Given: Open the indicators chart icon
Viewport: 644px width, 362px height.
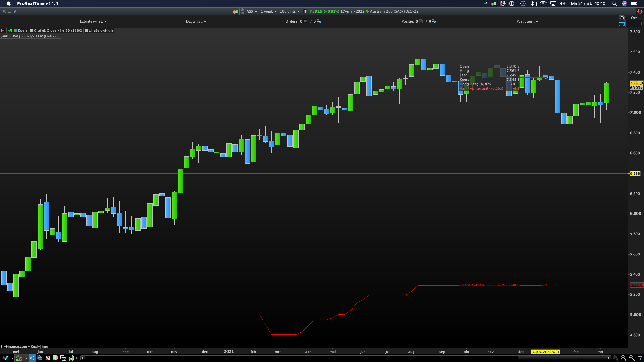Looking at the screenshot, I should pyautogui.click(x=19, y=358).
